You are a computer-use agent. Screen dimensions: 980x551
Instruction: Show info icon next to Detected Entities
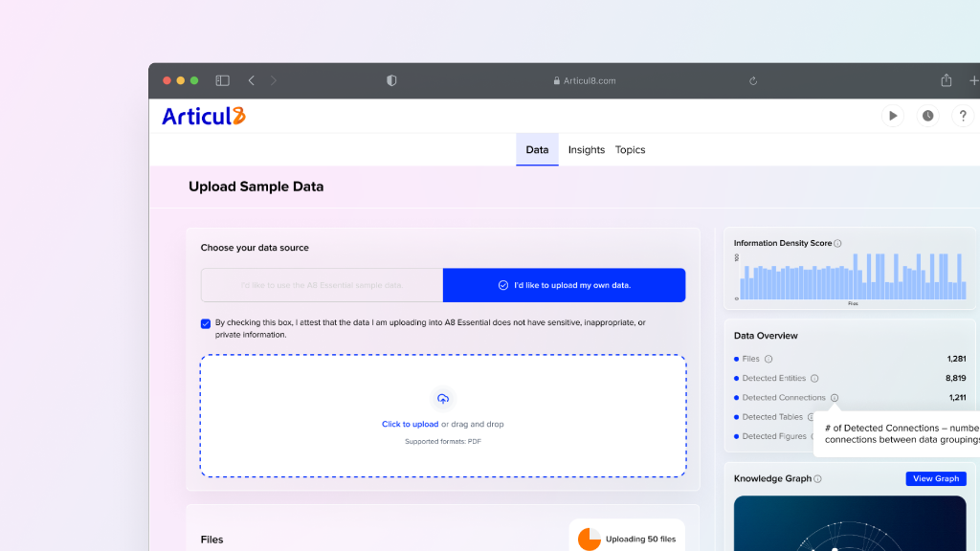point(814,378)
